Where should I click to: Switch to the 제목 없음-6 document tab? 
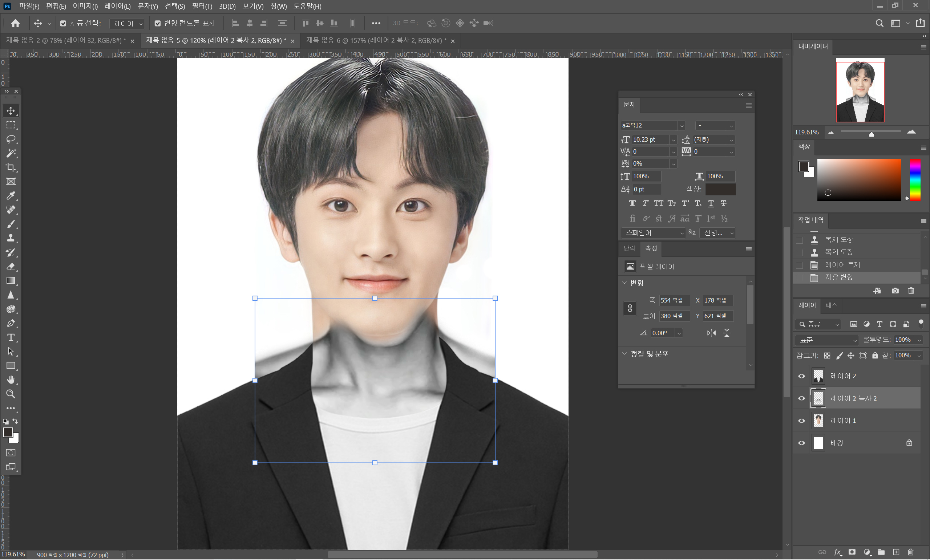[376, 40]
